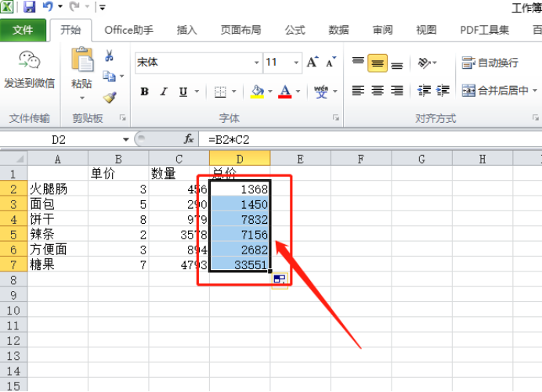This screenshot has width=542, height=392.
Task: Toggle underline formatting
Action: coord(183,92)
